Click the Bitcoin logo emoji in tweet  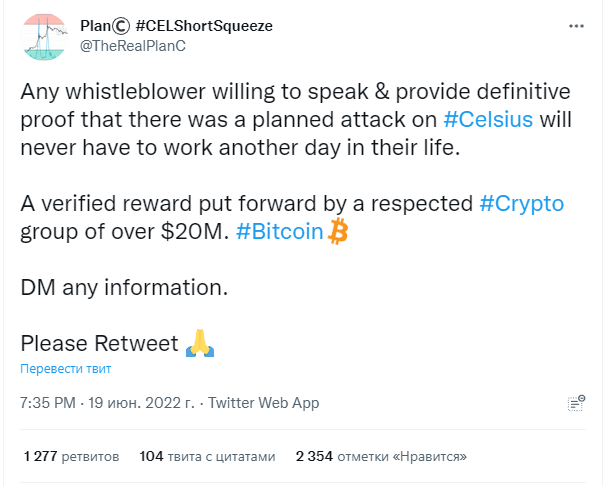click(338, 231)
